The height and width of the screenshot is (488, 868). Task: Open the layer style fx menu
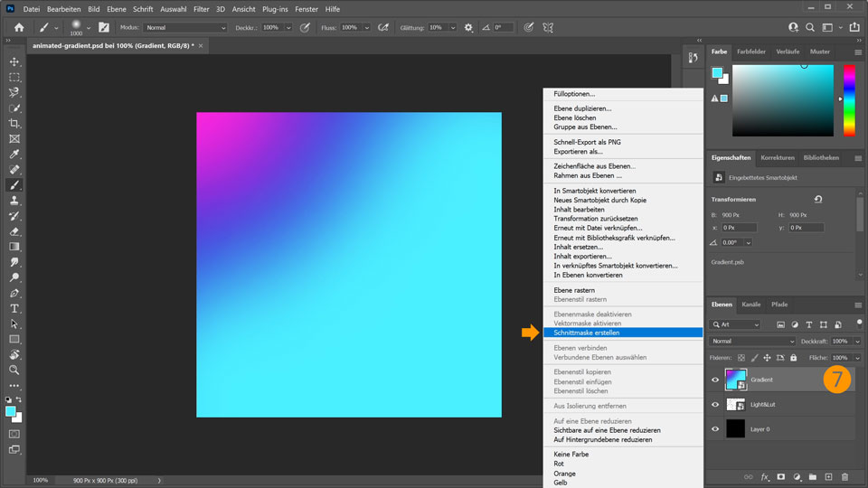[765, 476]
